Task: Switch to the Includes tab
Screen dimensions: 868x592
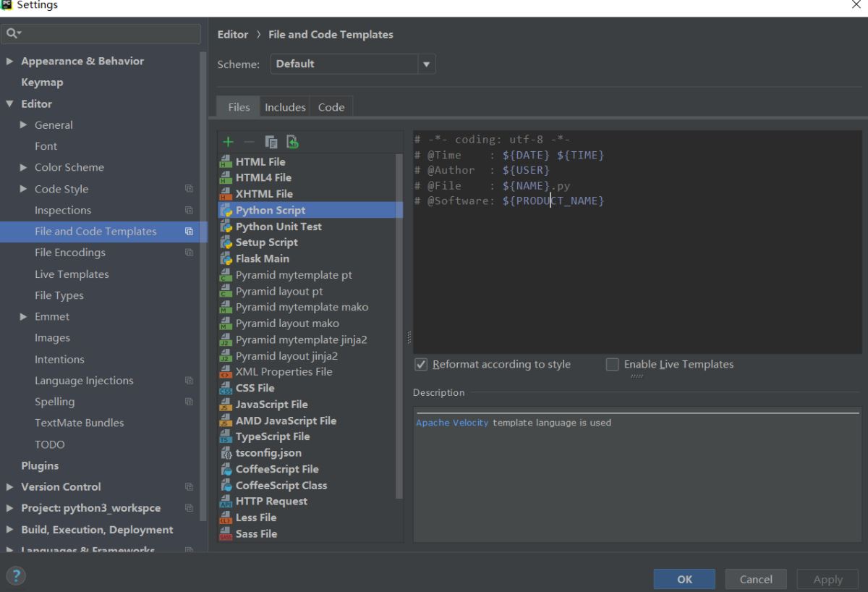Action: click(285, 107)
